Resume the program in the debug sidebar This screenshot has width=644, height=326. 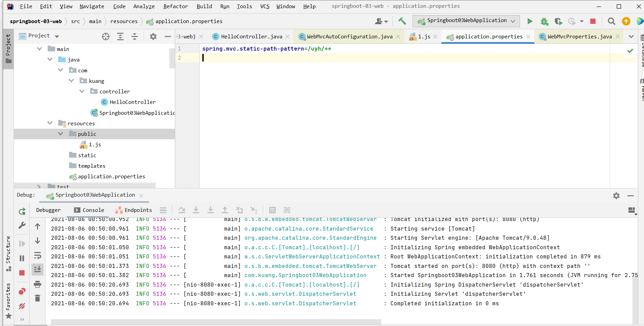22,243
